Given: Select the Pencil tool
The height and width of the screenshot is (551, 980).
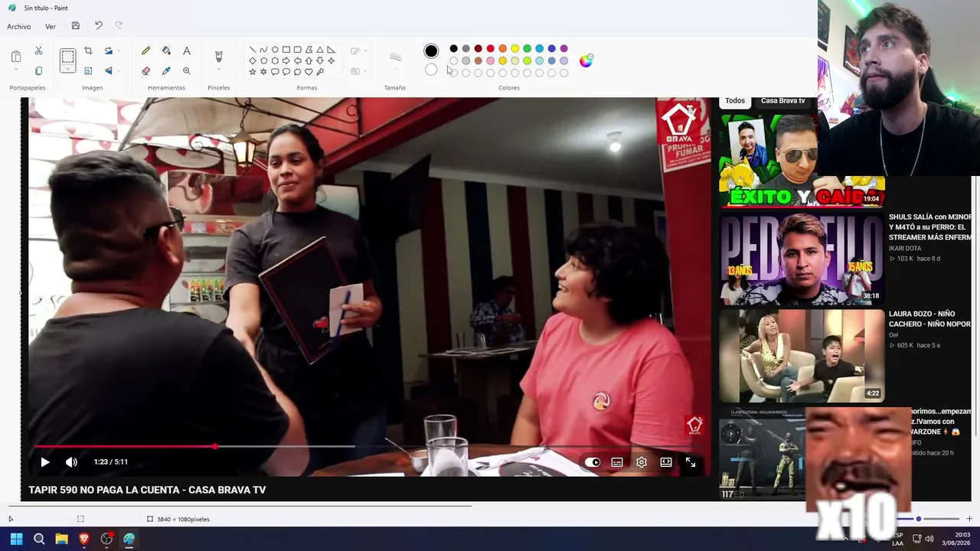Looking at the screenshot, I should point(145,51).
